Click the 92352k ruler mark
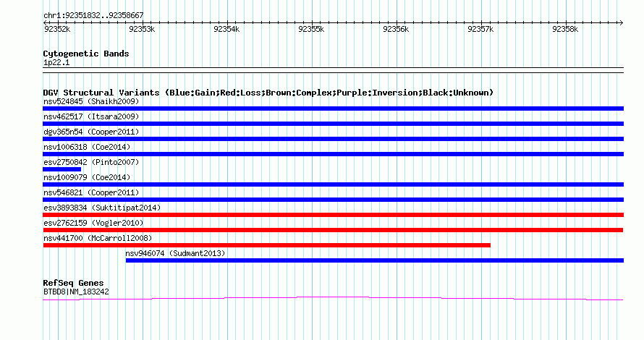This screenshot has width=644, height=340. click(57, 29)
